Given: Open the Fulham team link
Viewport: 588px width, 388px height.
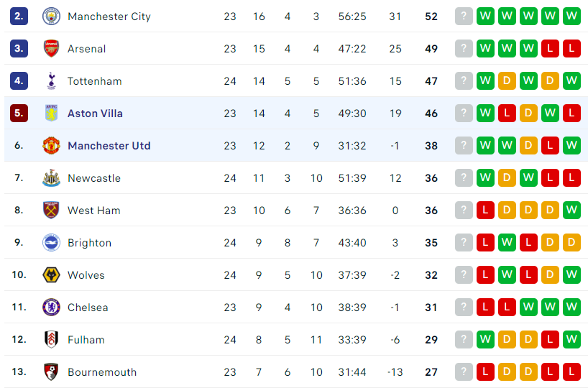Looking at the screenshot, I should [86, 340].
